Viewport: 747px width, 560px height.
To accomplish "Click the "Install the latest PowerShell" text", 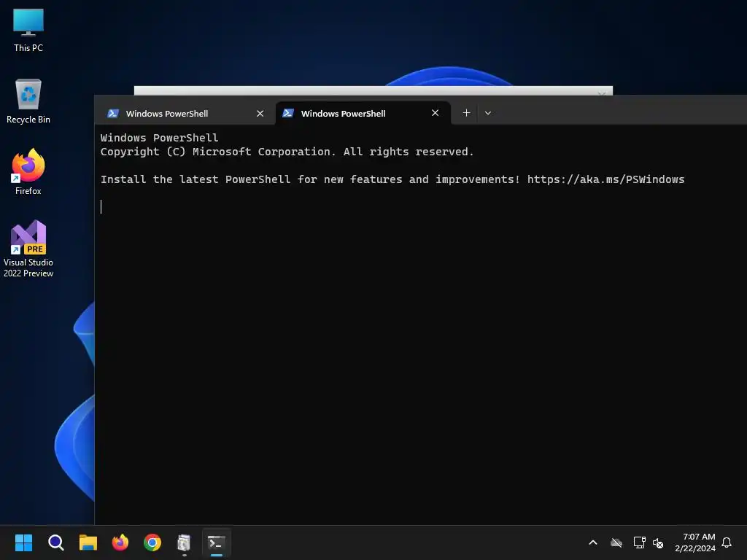I will click(196, 179).
